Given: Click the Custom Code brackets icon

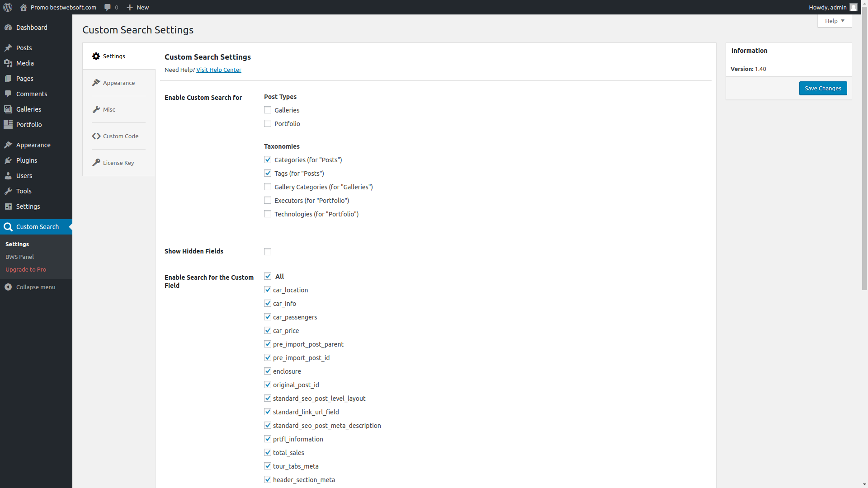Looking at the screenshot, I should pos(96,136).
